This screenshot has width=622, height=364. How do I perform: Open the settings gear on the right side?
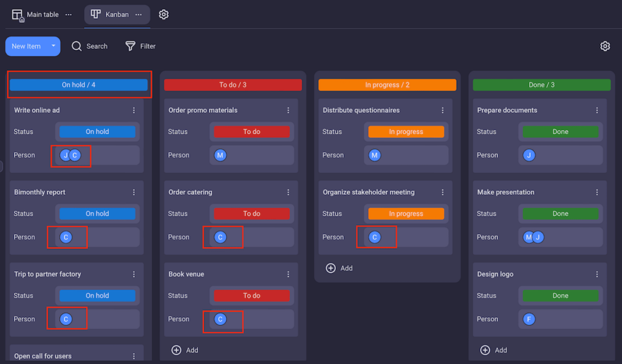pos(604,45)
